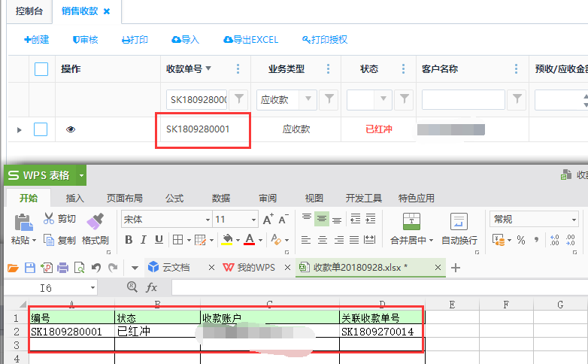Click the filter funnel for 收款单号 column

(x=238, y=99)
